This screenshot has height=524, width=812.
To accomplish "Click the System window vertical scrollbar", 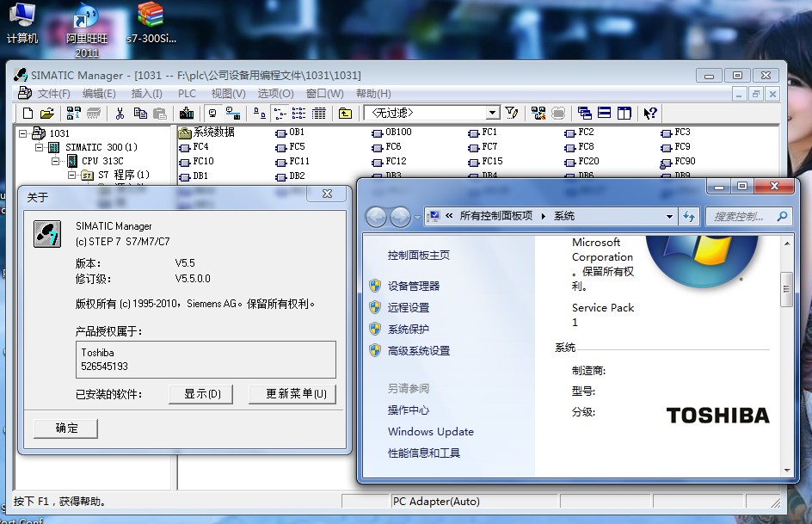I will click(786, 290).
